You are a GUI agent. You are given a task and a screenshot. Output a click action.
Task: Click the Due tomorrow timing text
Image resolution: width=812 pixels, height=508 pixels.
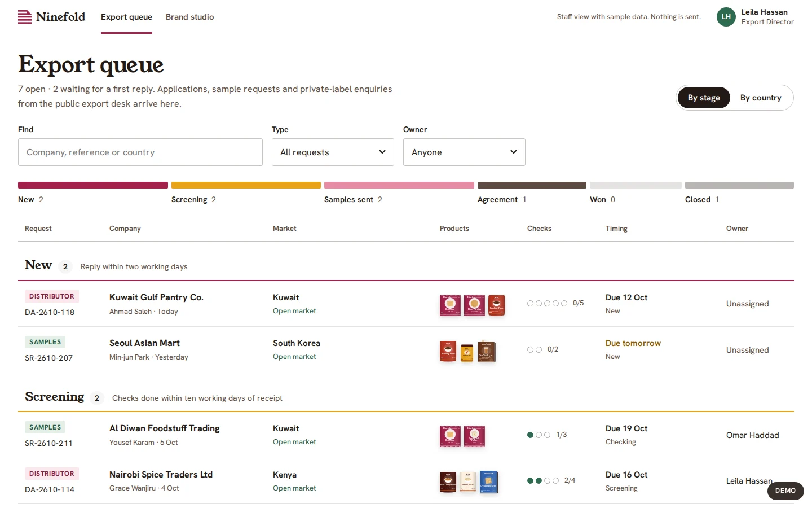(633, 343)
